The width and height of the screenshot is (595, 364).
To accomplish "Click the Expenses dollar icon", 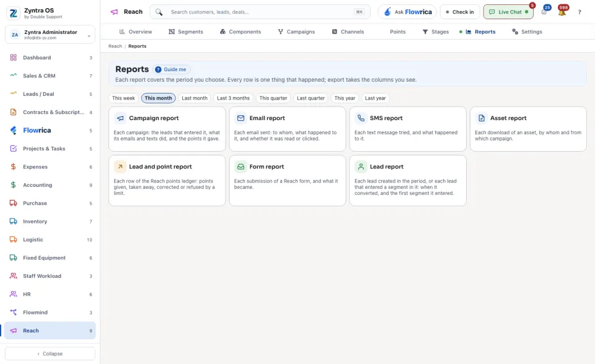I will click(13, 167).
